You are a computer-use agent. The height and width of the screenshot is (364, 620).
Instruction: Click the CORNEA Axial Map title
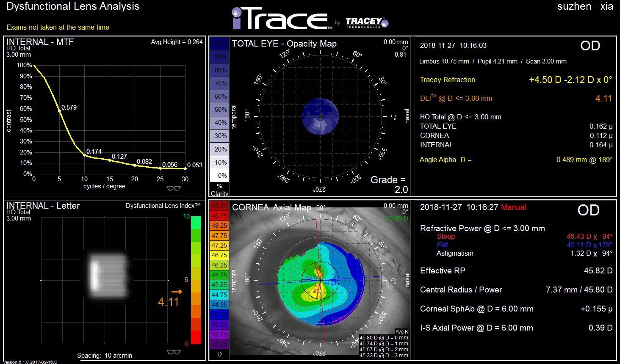271,207
